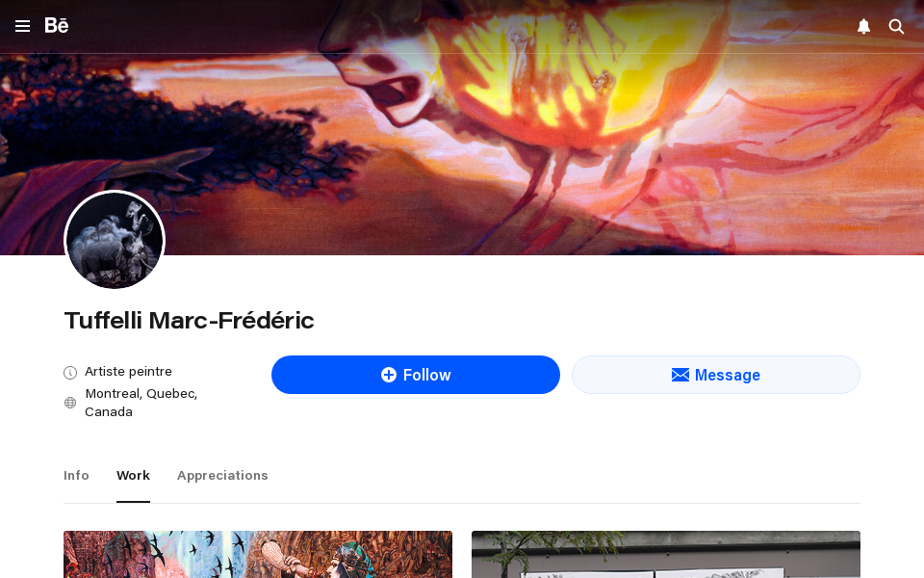The image size is (924, 578).
Task: Open the Appreciations tab
Action: pyautogui.click(x=222, y=475)
